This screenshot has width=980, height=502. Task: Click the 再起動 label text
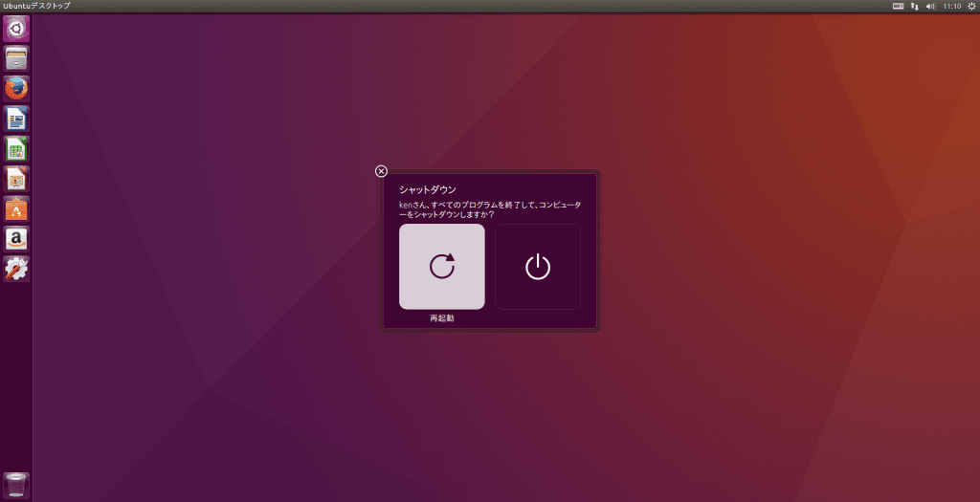pos(442,318)
